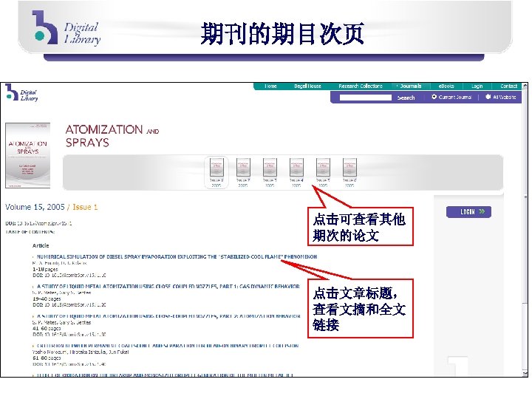The height and width of the screenshot is (399, 532).
Task: Click the Article section heading
Action: point(41,245)
